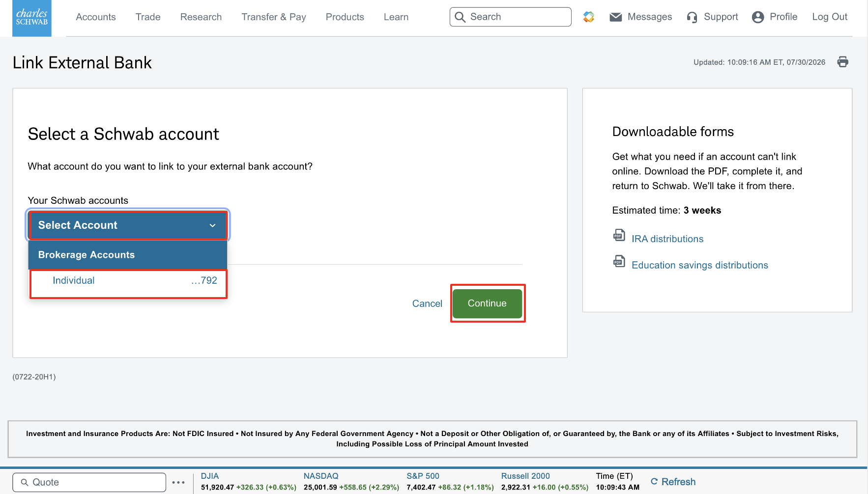Click the Support headset icon
This screenshot has height=494, width=868.
point(692,17)
